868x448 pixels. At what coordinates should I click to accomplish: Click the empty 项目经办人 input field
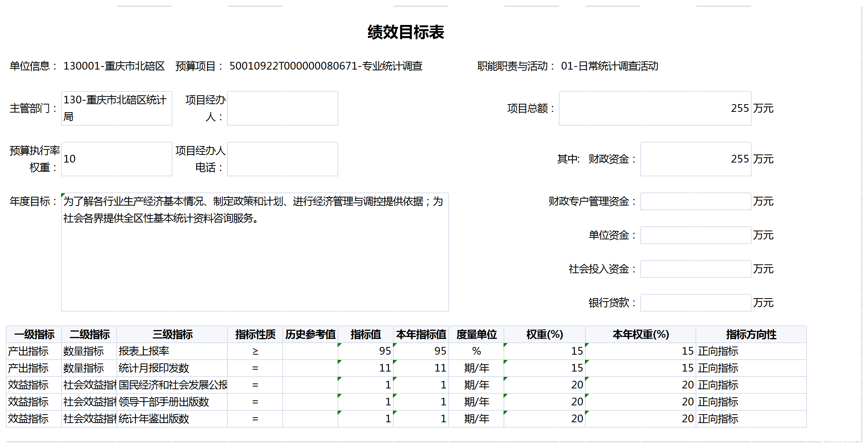click(283, 108)
